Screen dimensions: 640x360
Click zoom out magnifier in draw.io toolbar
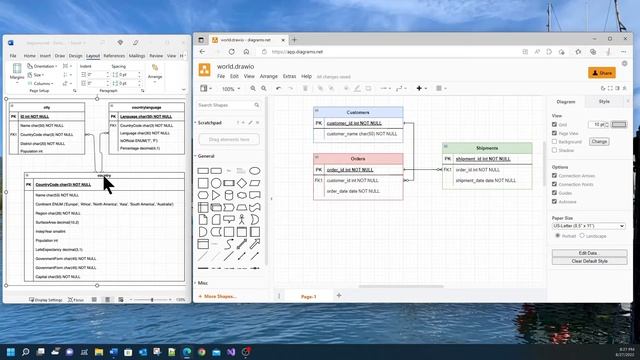[x=264, y=88]
